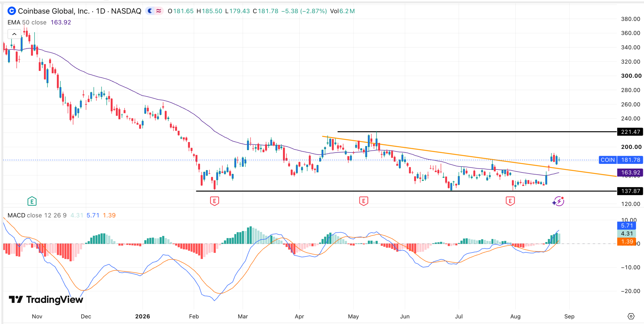Click the COIN 181.78 current price label
The image size is (644, 324).
click(x=621, y=160)
